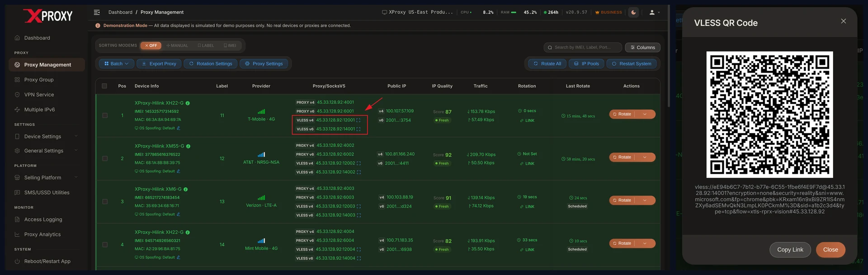Open QR code for VLESS v4 port 12001
The height and width of the screenshot is (275, 868).
point(359,120)
